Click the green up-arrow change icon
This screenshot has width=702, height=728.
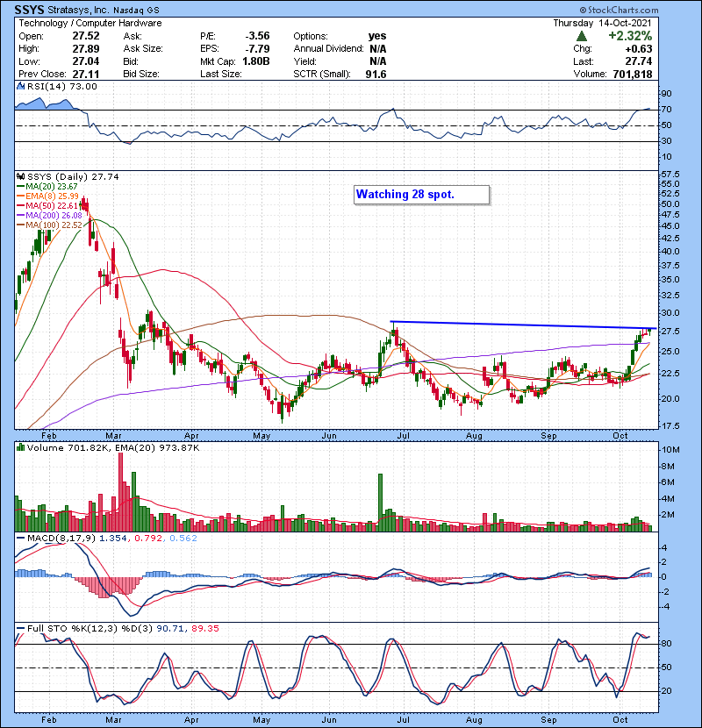click(581, 36)
